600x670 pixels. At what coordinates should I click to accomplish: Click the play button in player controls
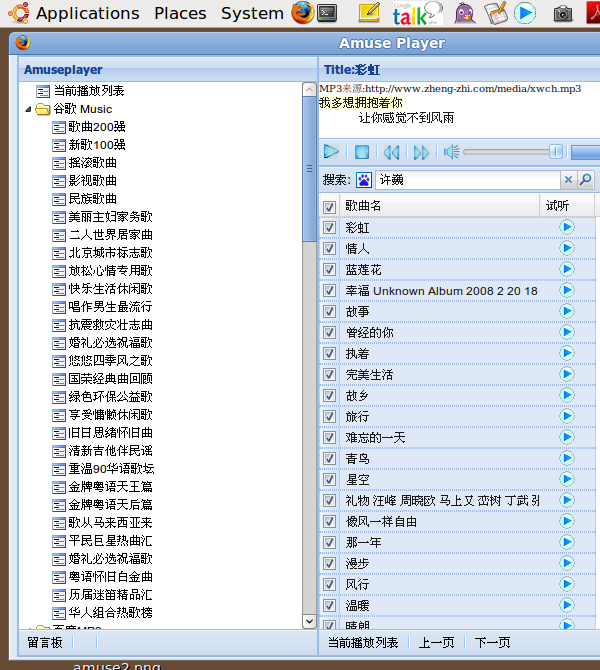tap(331, 152)
